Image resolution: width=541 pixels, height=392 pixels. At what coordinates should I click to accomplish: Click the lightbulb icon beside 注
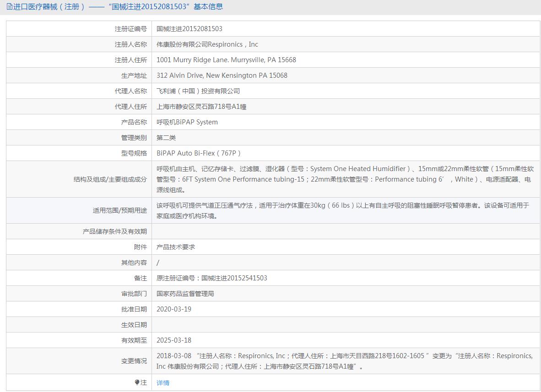(137, 382)
